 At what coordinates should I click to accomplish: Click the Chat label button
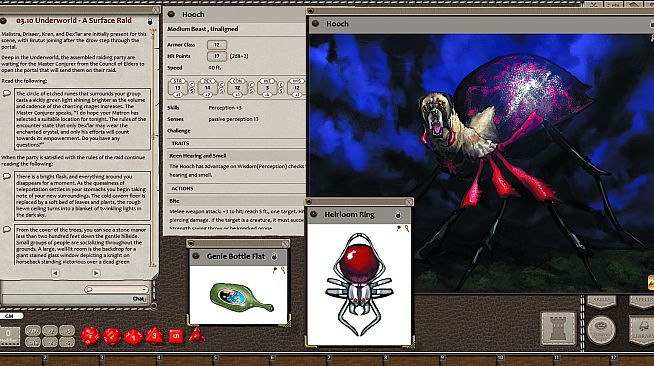[x=138, y=299]
